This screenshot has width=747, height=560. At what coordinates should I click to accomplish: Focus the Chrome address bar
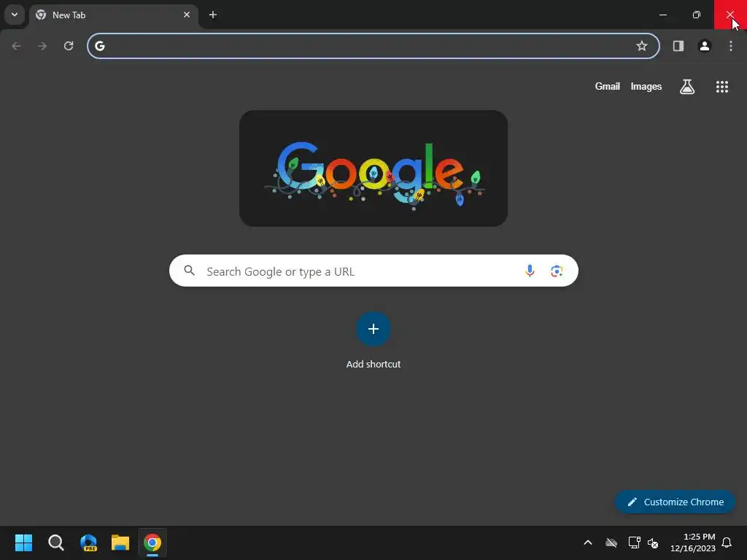373,46
